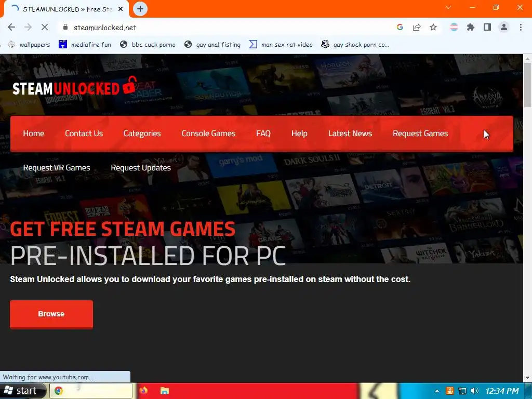
Task: Stop page loading with X button
Action: 45,28
